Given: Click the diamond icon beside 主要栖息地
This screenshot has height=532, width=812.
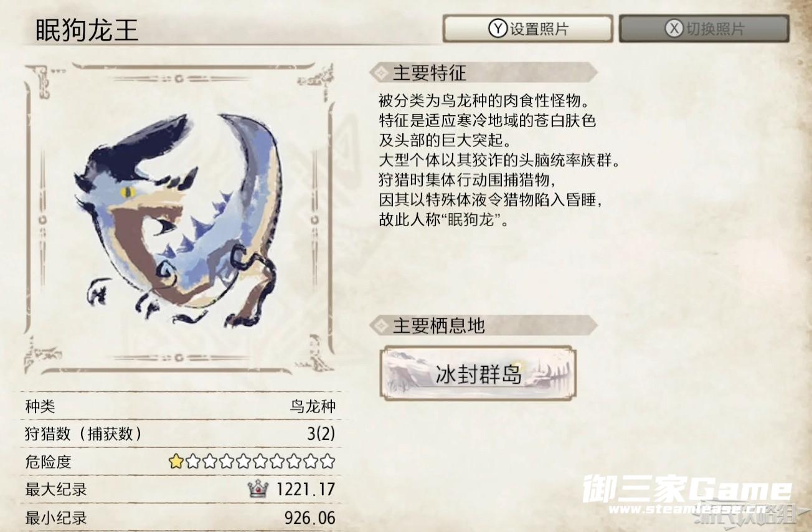Looking at the screenshot, I should (x=378, y=325).
